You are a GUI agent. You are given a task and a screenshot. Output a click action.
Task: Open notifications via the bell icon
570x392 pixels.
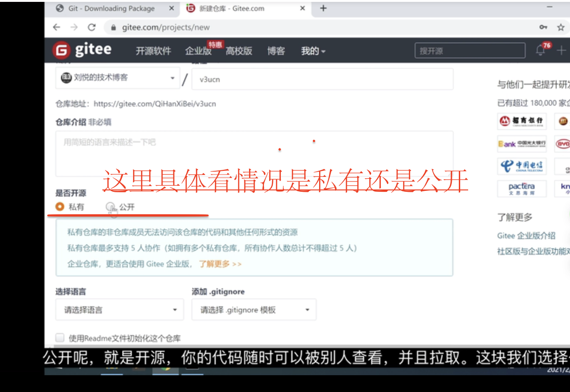(541, 50)
